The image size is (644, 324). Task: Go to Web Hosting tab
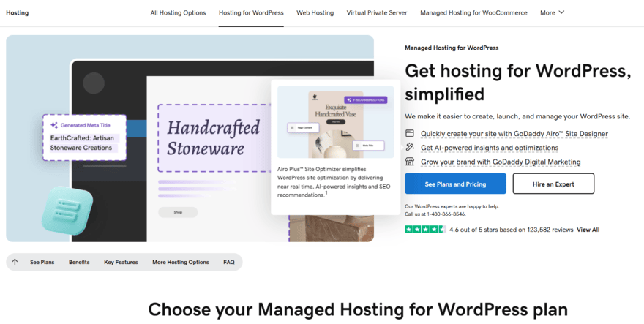(x=315, y=12)
